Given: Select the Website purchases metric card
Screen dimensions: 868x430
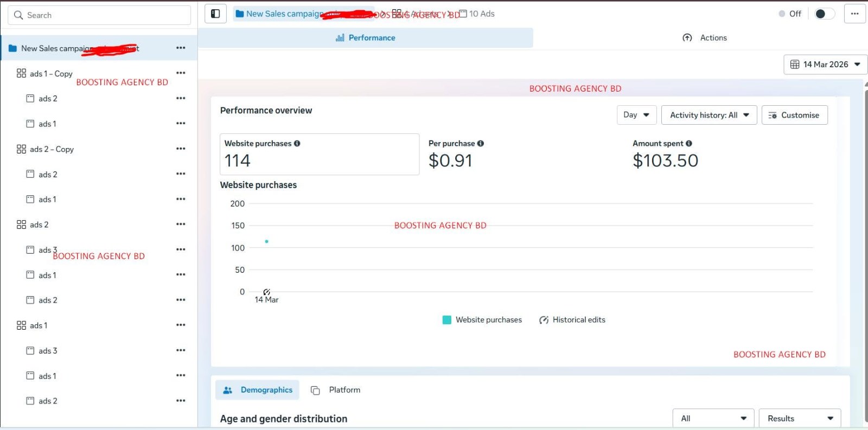Looking at the screenshot, I should click(x=320, y=154).
